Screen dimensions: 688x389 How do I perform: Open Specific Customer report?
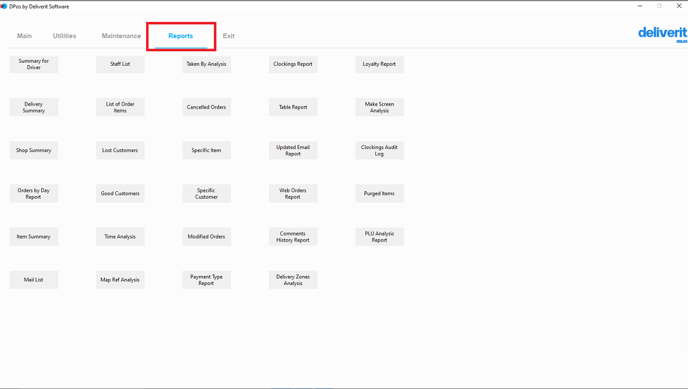click(x=207, y=194)
